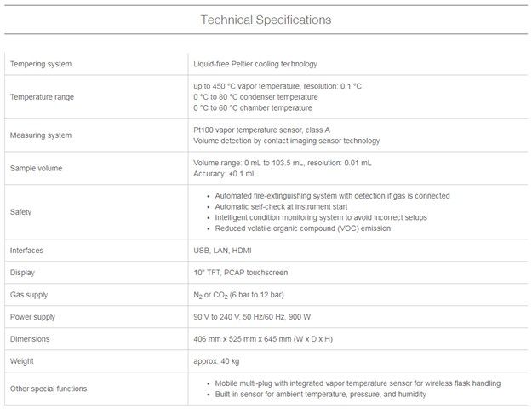Select the Safety row label
The image size is (532, 409).
point(20,212)
